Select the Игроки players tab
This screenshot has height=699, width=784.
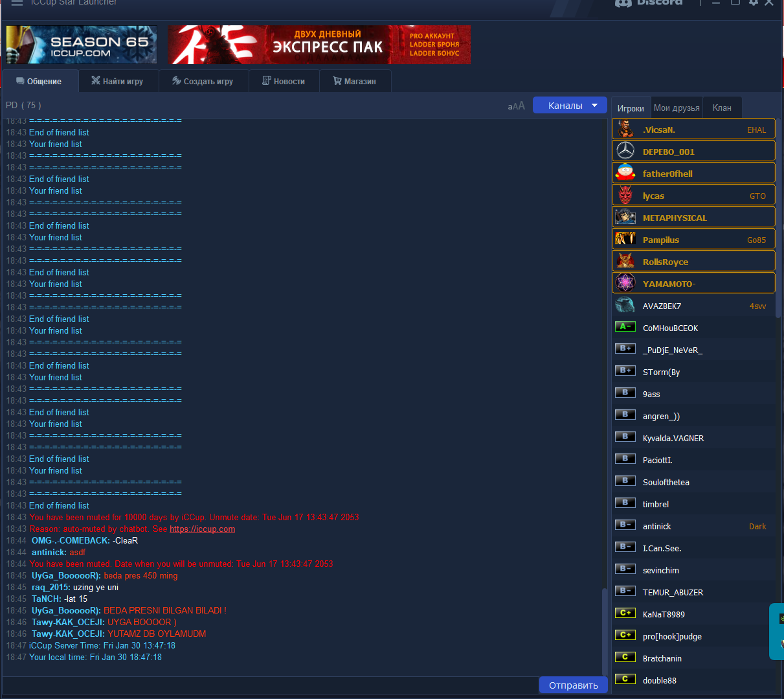point(631,108)
